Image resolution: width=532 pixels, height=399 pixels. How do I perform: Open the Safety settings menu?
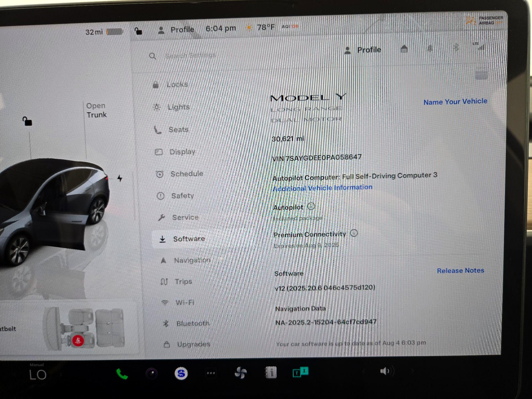175,196
